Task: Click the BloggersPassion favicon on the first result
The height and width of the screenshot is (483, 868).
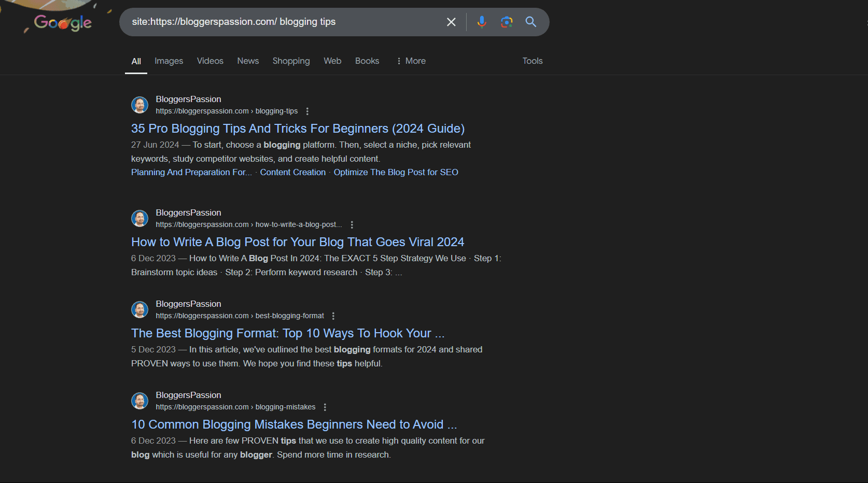Action: [x=139, y=105]
